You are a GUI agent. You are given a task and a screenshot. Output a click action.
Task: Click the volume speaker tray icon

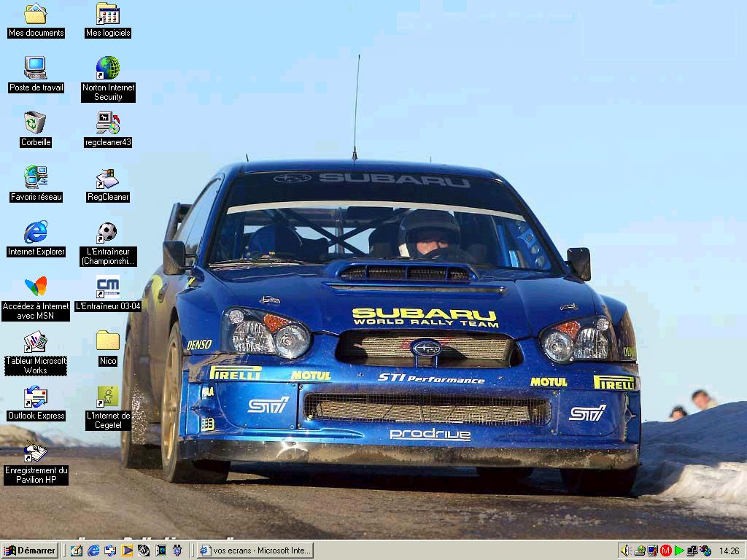[625, 551]
